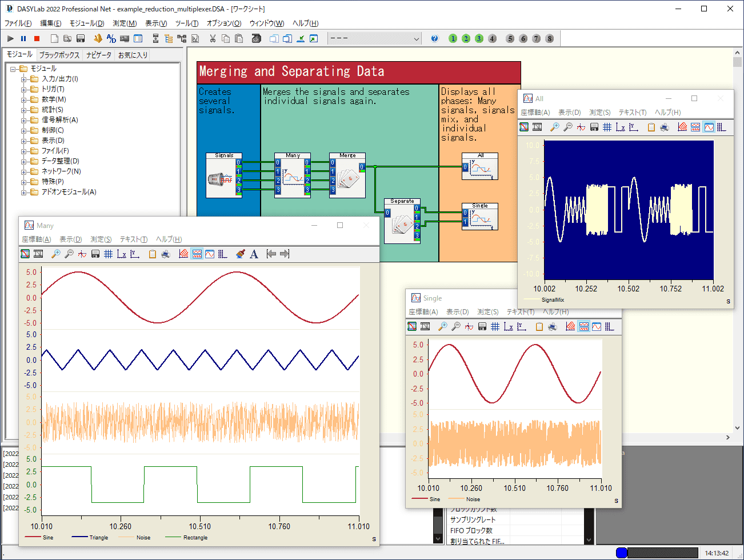Select gray window layout 6 button
This screenshot has width=744, height=560.
pyautogui.click(x=523, y=38)
